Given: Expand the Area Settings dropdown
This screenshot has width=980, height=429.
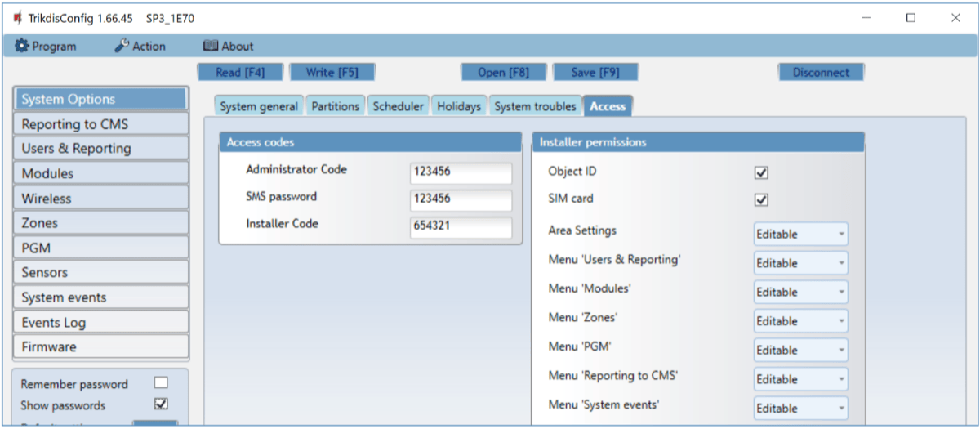Looking at the screenshot, I should point(800,235).
